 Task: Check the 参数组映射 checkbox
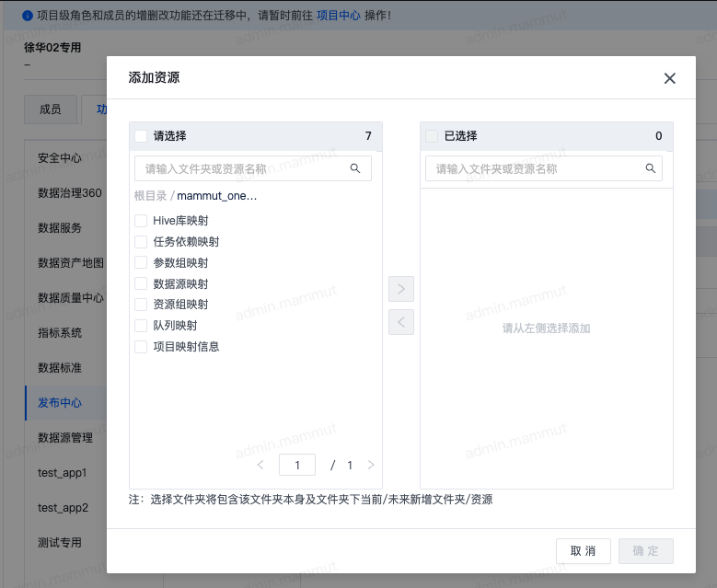pyautogui.click(x=141, y=262)
